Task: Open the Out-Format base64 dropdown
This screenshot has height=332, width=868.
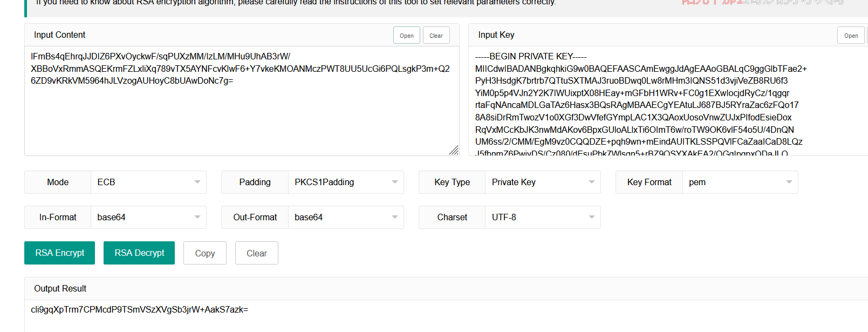Action: tap(346, 217)
